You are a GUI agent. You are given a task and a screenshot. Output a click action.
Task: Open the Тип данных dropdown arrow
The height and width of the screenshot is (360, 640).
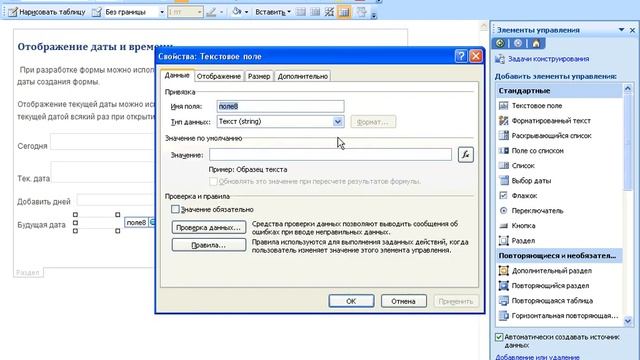pyautogui.click(x=338, y=122)
